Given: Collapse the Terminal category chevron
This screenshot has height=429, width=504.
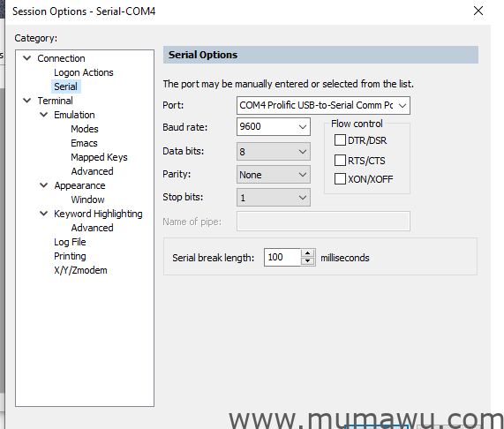Looking at the screenshot, I should [27, 101].
